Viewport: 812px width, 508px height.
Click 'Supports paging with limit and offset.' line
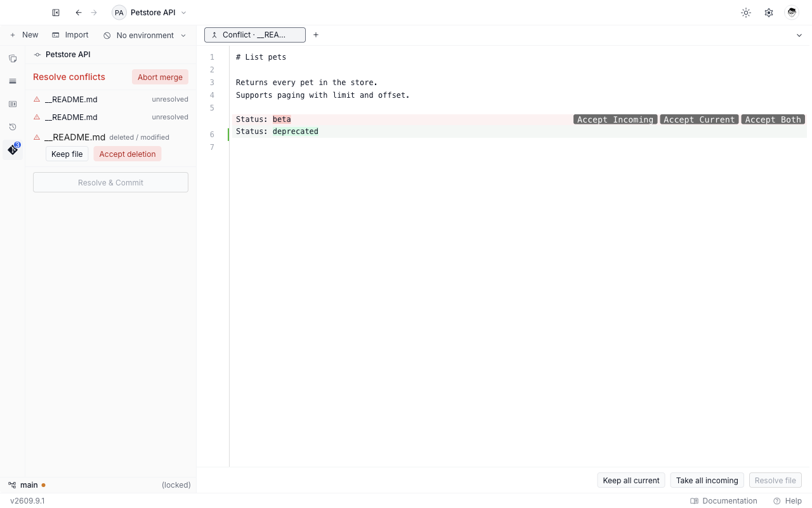tap(323, 95)
